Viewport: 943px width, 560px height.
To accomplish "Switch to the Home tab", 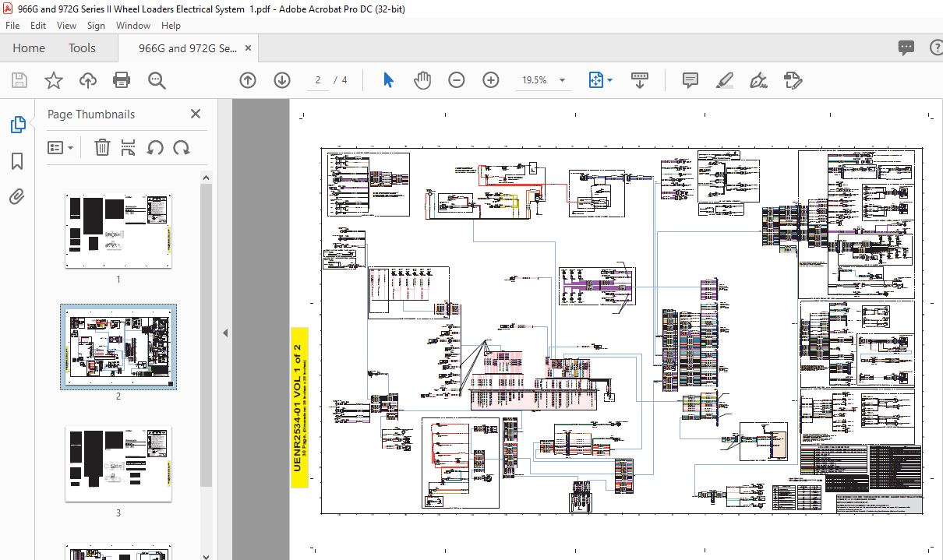I will pyautogui.click(x=29, y=48).
